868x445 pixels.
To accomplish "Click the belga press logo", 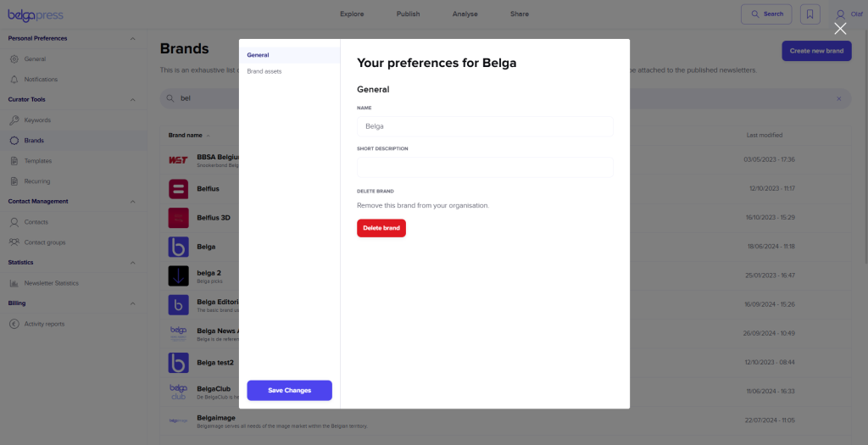I will 36,15.
